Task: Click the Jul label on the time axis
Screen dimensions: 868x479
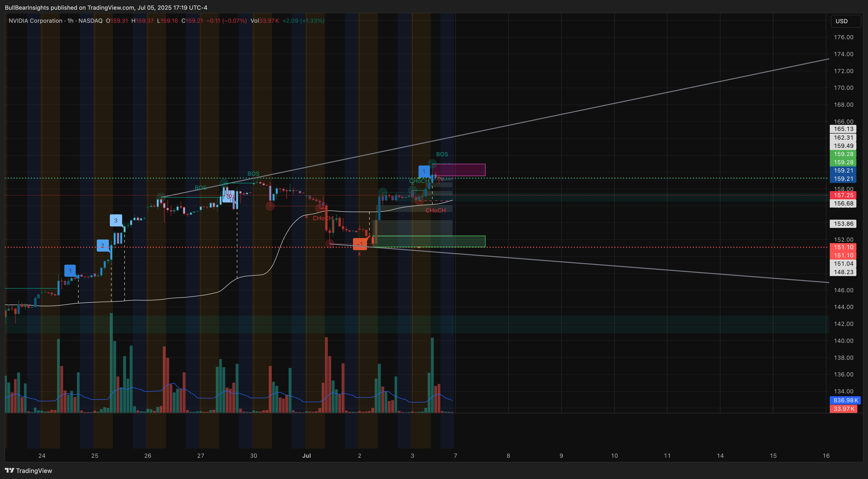Action: tap(306, 456)
